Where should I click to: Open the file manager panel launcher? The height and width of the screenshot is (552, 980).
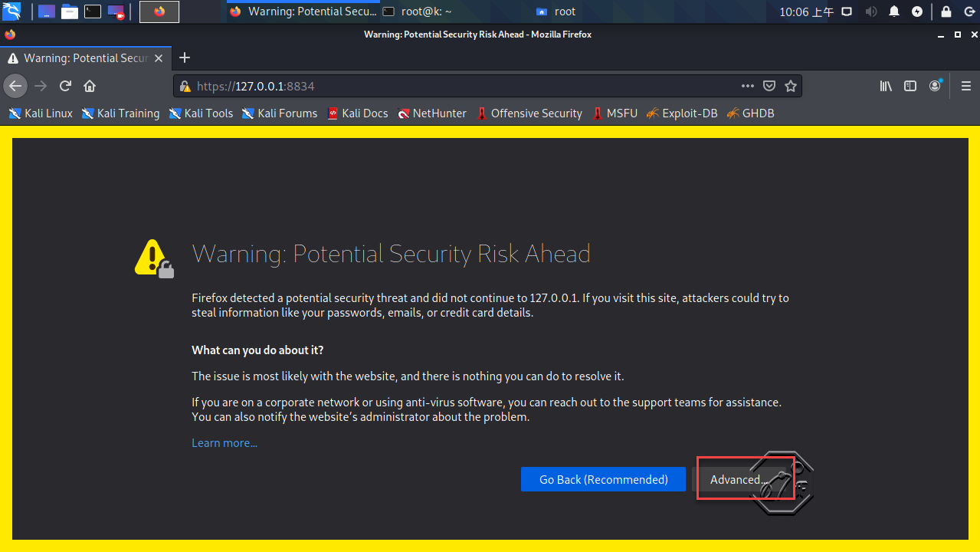point(70,11)
